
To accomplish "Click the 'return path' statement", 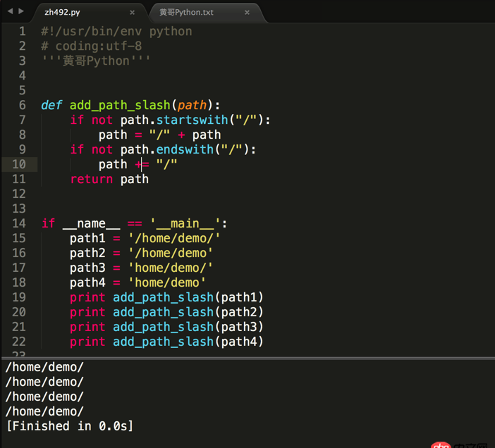I will click(109, 179).
